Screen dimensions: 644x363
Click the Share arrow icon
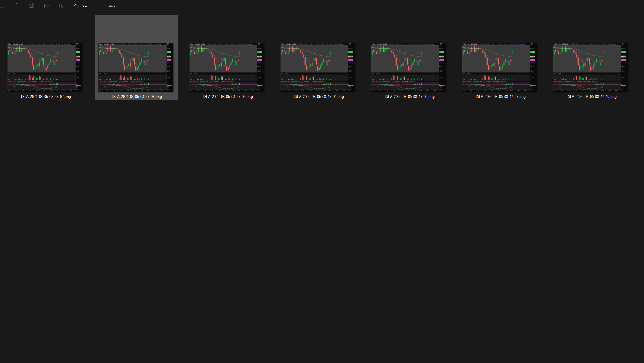(46, 6)
